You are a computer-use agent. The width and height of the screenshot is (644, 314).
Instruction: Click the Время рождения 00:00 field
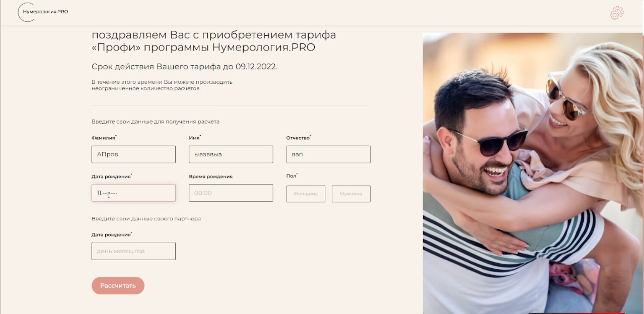(x=231, y=193)
